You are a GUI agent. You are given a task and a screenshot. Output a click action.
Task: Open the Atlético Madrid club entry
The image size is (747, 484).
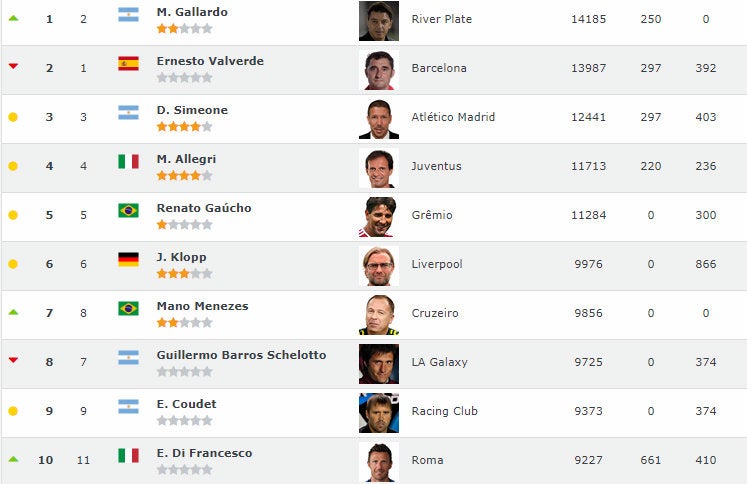[453, 117]
